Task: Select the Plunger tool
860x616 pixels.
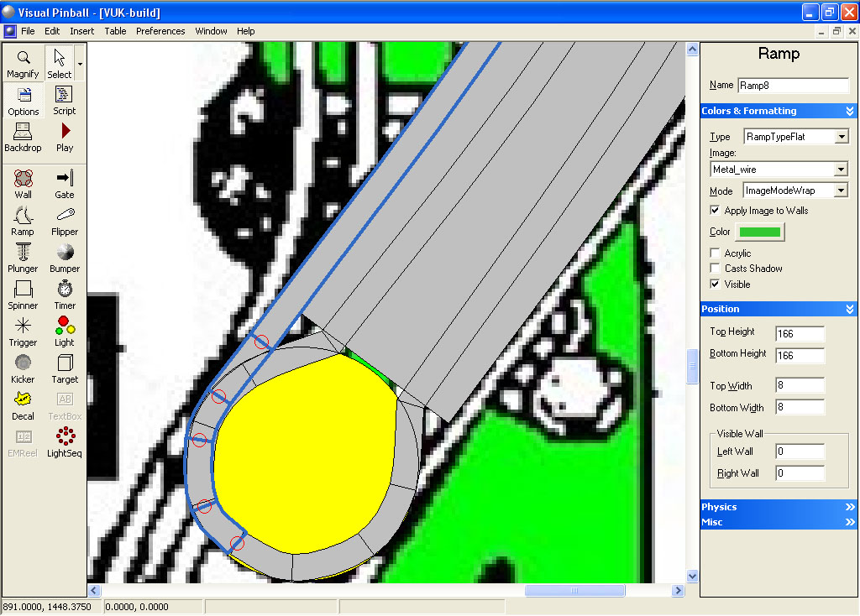Action: pos(23,258)
